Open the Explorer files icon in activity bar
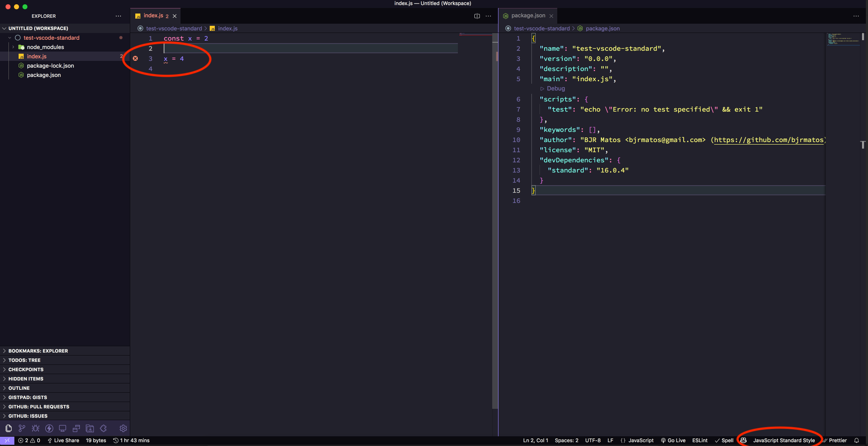 pyautogui.click(x=8, y=428)
